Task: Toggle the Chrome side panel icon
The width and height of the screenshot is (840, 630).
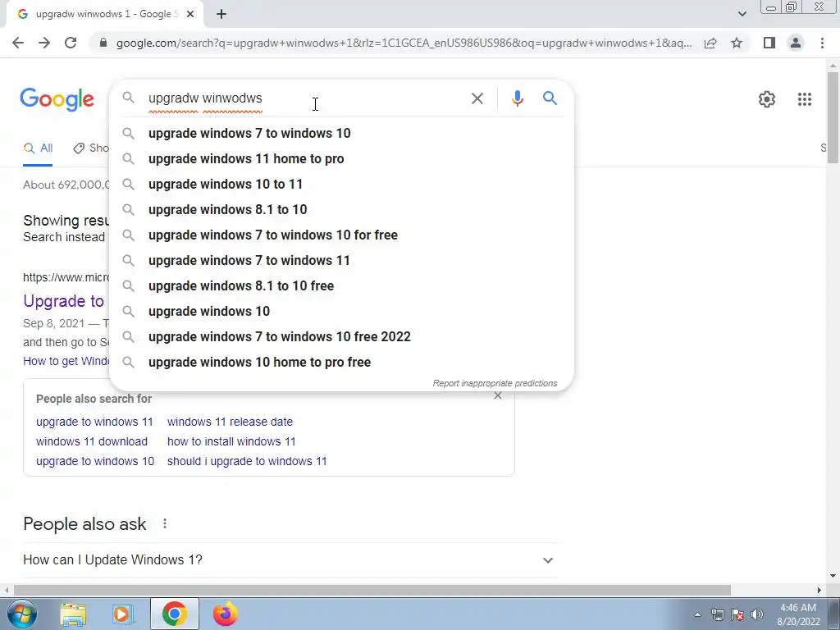Action: (x=769, y=43)
